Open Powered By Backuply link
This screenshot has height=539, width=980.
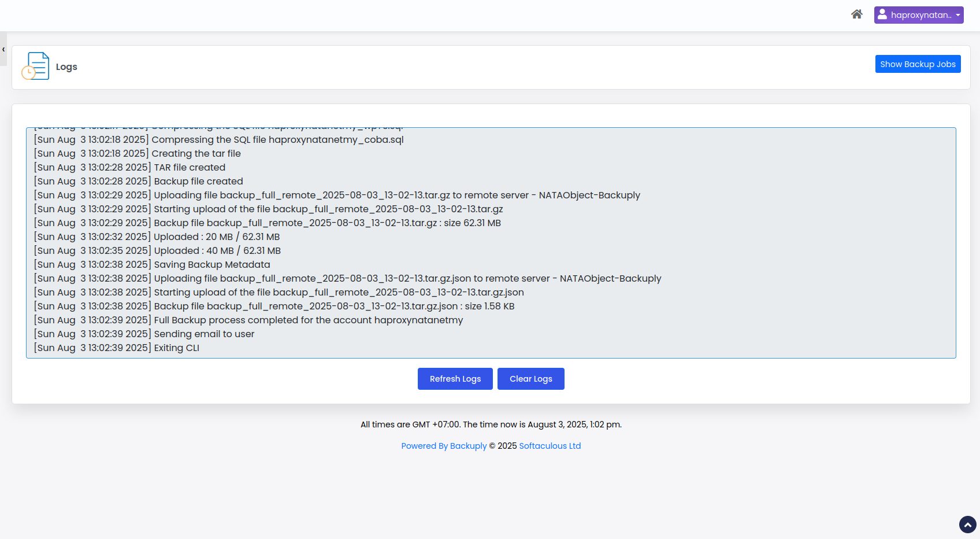(444, 446)
